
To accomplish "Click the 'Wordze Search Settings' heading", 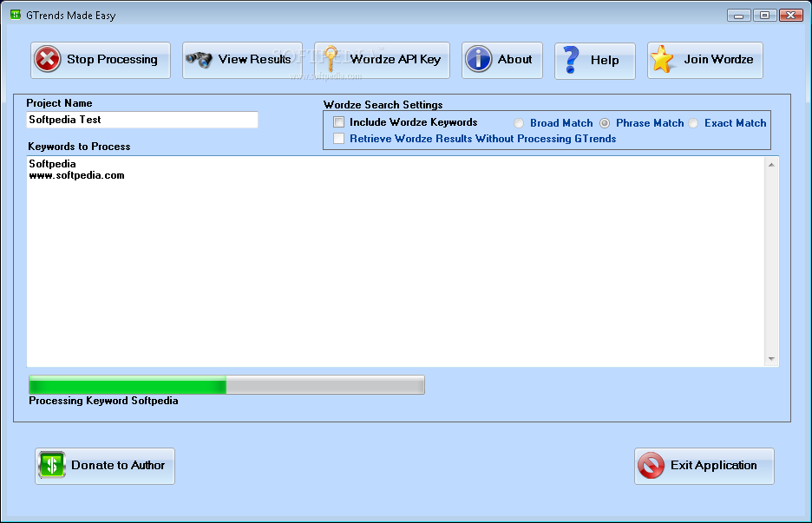I will tap(383, 105).
